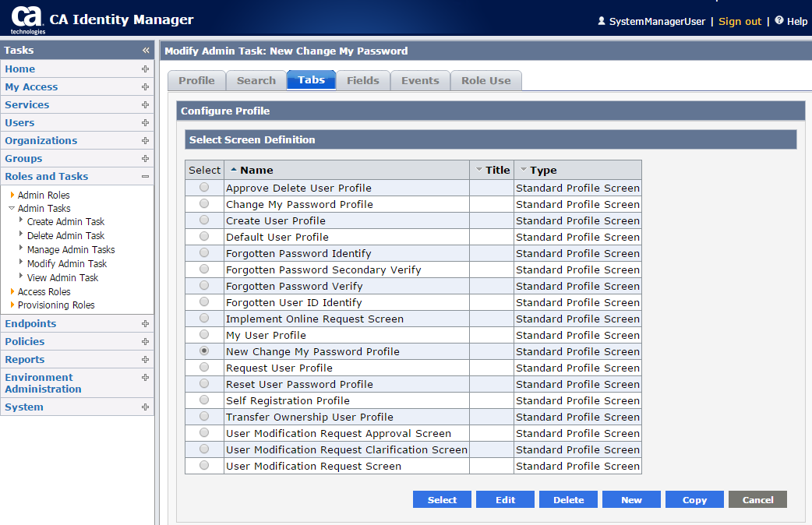Collapse the Admin Tasks tree node
This screenshot has height=525, width=812.
click(12, 209)
